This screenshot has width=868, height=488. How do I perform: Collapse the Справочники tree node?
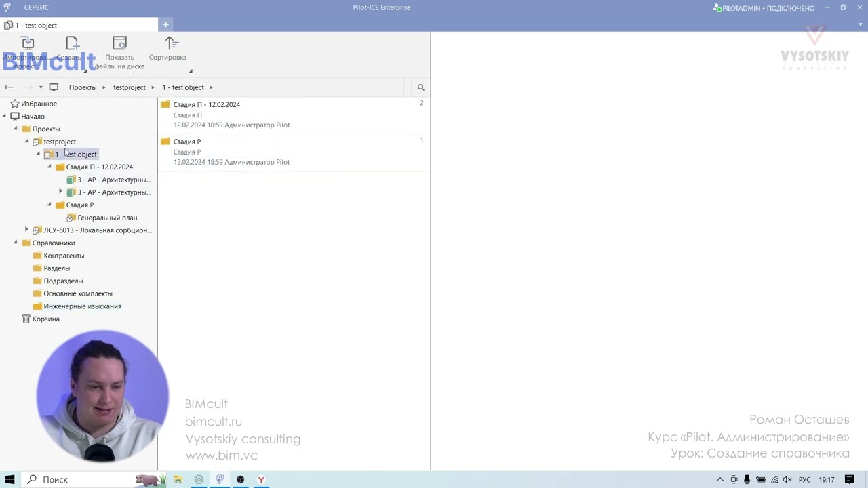click(16, 243)
